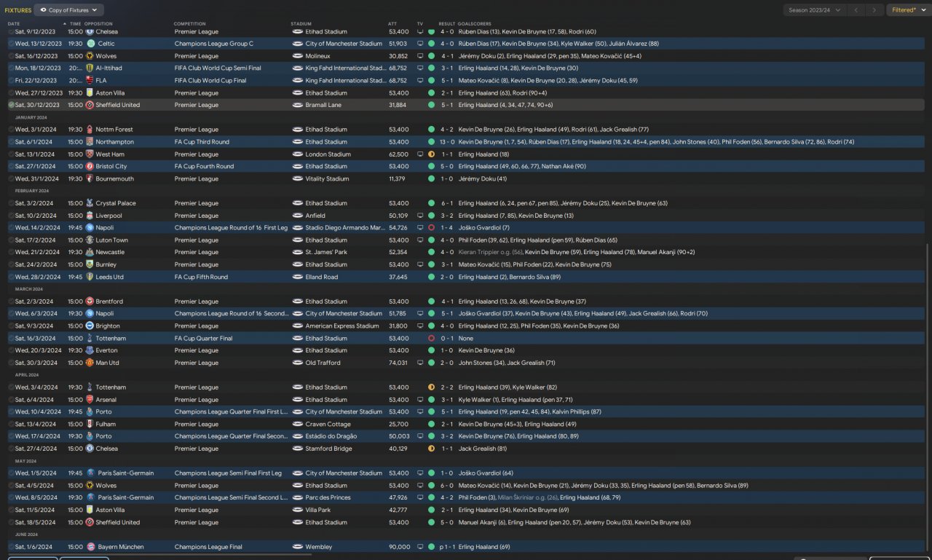932x560 pixels.
Task: Go to the previous season with the left arrow
Action: [x=858, y=10]
